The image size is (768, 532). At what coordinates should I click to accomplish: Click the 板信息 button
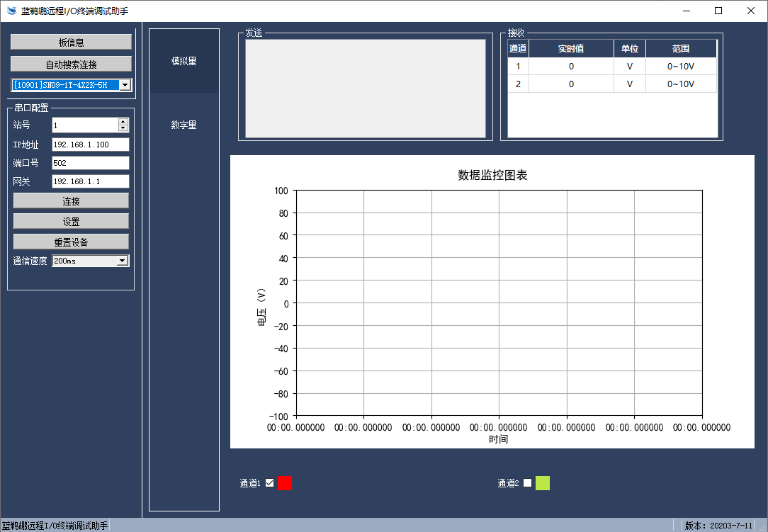click(x=71, y=43)
